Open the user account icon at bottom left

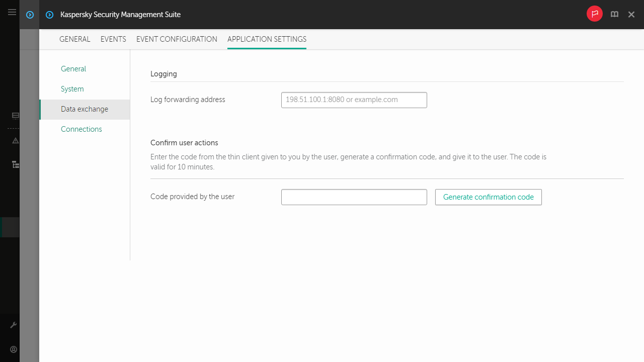click(x=14, y=349)
